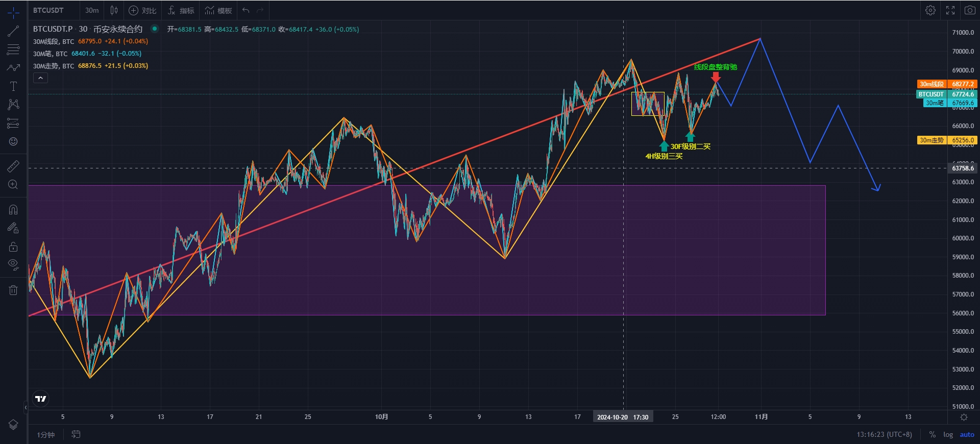Take a chart snapshot with camera
The height and width of the screenshot is (444, 980).
click(969, 10)
